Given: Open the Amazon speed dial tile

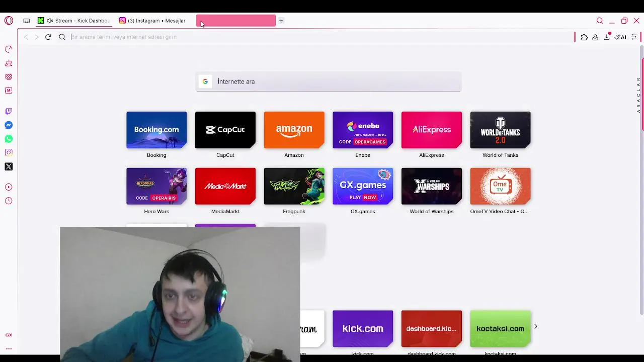Looking at the screenshot, I should pos(294,130).
